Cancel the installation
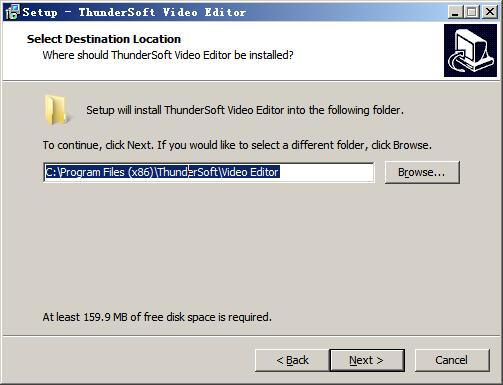The image size is (503, 385). click(x=452, y=360)
